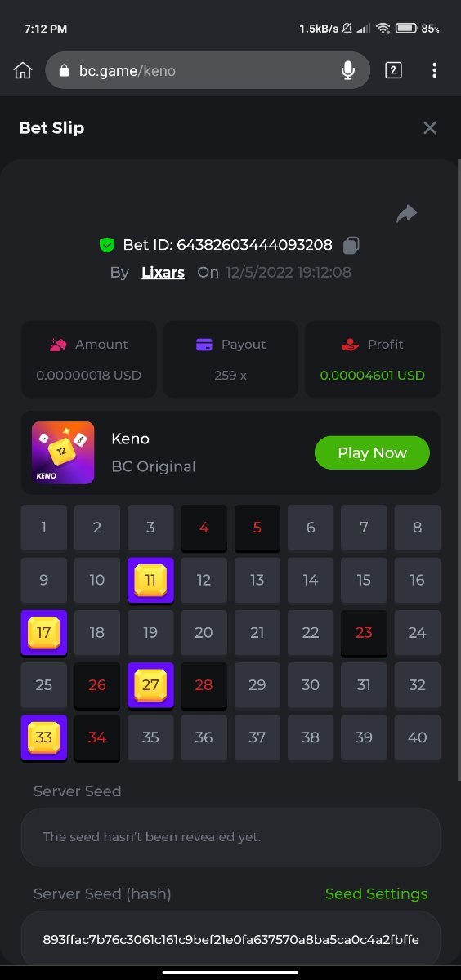Image resolution: width=461 pixels, height=980 pixels.
Task: Tap the bc.game/keno address bar
Action: click(x=208, y=71)
